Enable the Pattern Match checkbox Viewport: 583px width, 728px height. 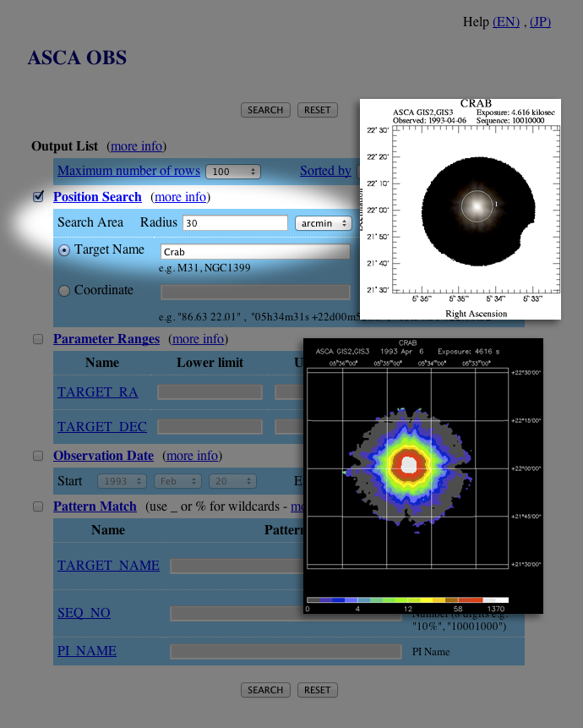pos(38,506)
